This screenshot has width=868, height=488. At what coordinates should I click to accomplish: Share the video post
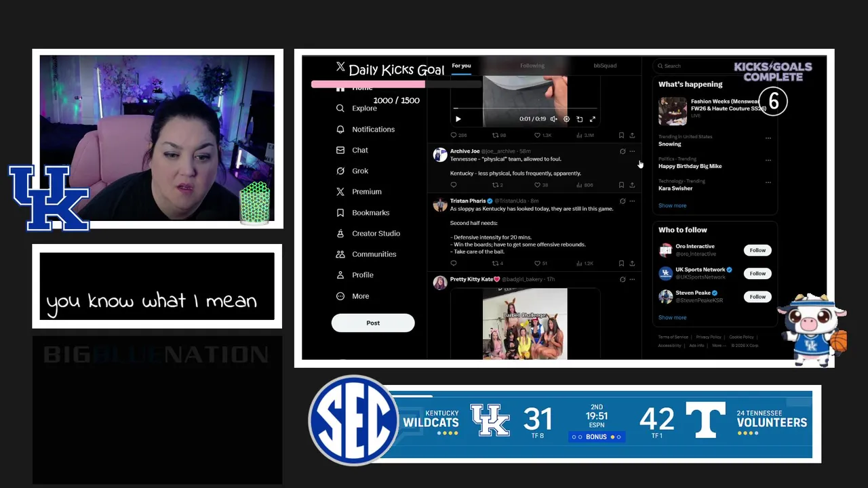(632, 136)
